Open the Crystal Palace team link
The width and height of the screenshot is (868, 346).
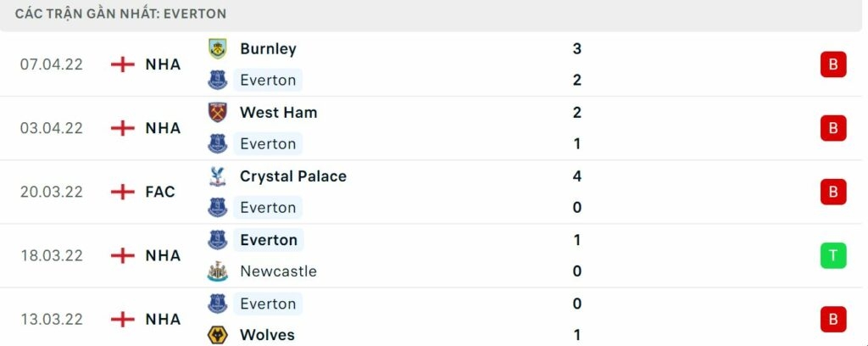pyautogui.click(x=292, y=176)
